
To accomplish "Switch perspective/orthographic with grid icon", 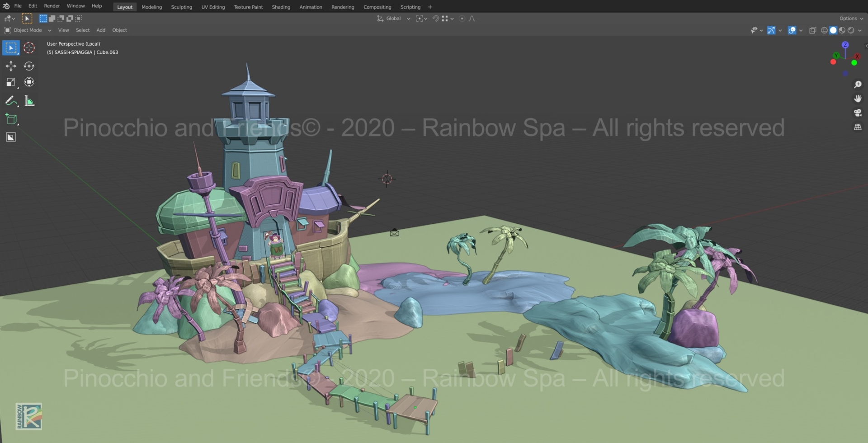I will tap(858, 127).
